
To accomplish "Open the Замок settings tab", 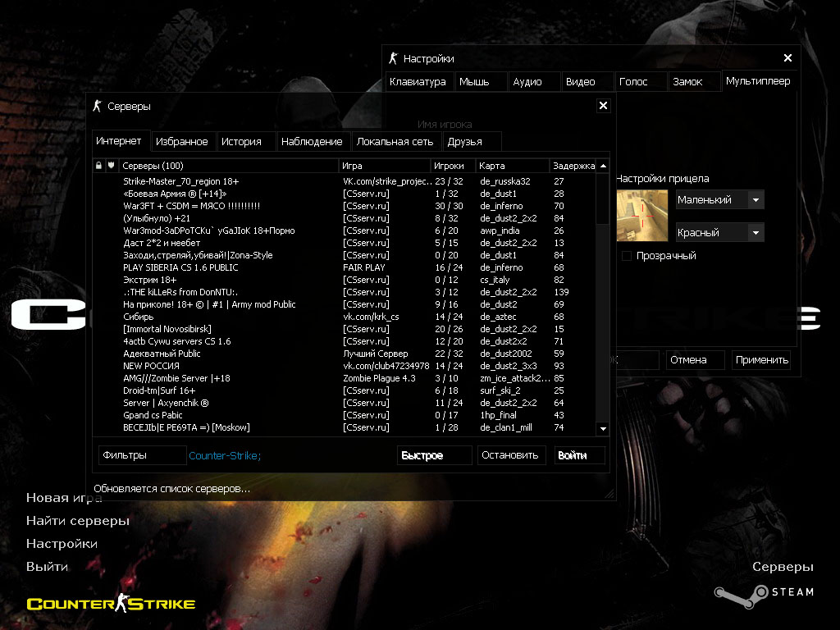I will [x=694, y=81].
